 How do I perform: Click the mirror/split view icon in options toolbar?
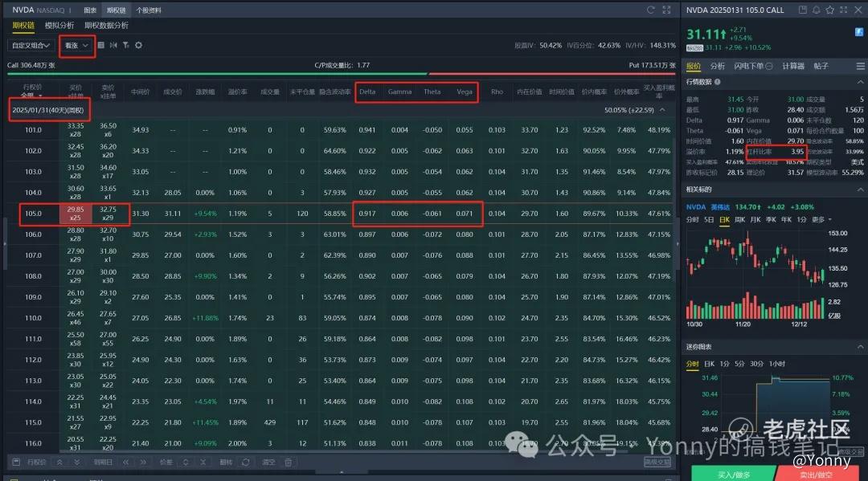pos(113,45)
